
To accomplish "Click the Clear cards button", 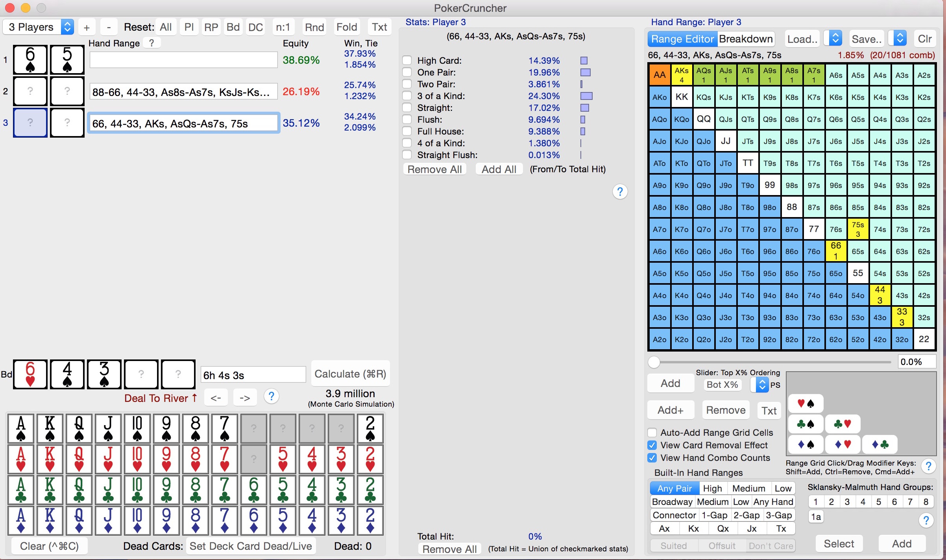I will click(x=49, y=546).
